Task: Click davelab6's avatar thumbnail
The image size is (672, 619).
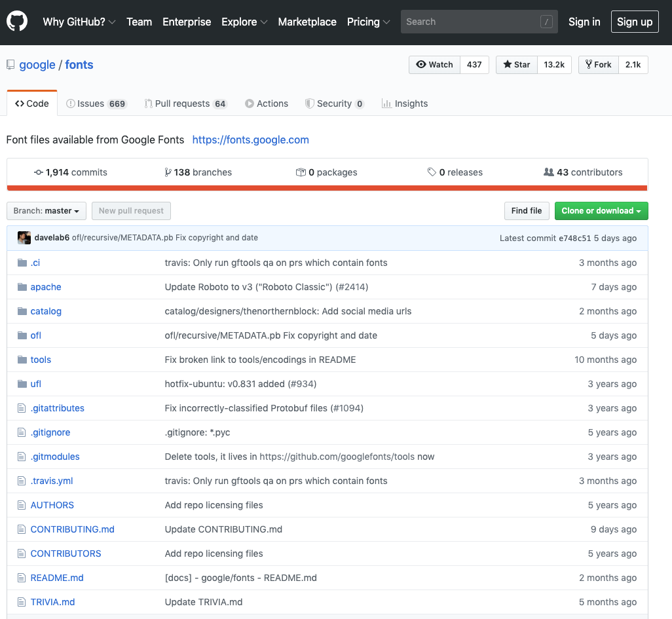Action: point(24,238)
